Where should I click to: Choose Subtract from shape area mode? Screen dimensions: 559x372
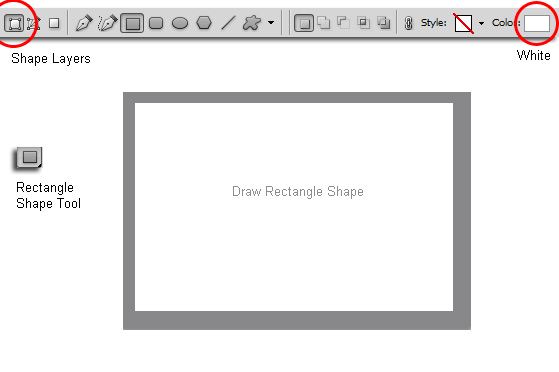[x=343, y=23]
